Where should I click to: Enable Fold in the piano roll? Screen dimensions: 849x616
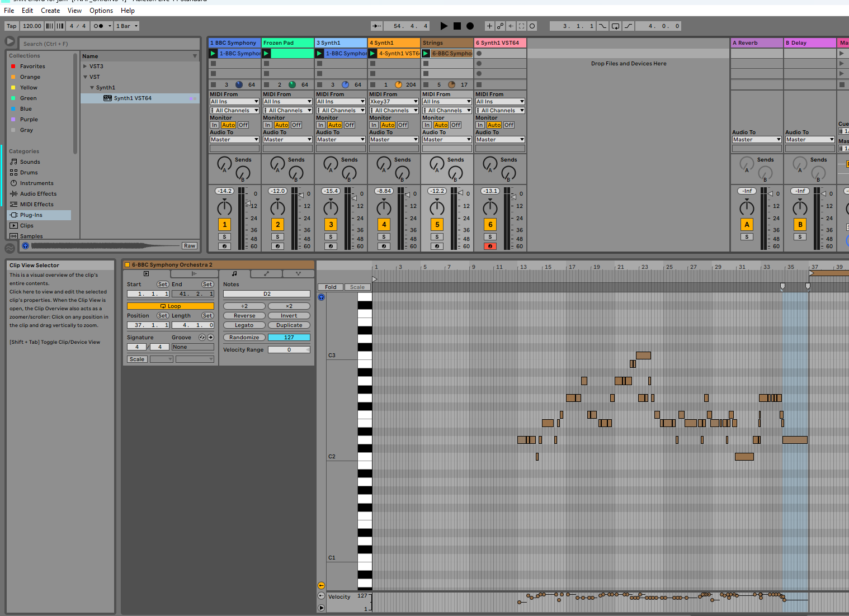pos(331,287)
